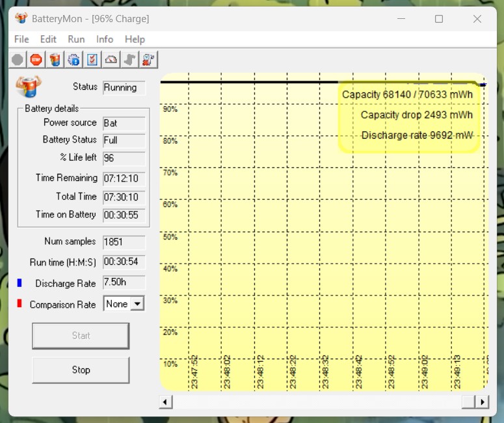Click the Num samples value 1851
This screenshot has height=423, width=504.
point(124,242)
